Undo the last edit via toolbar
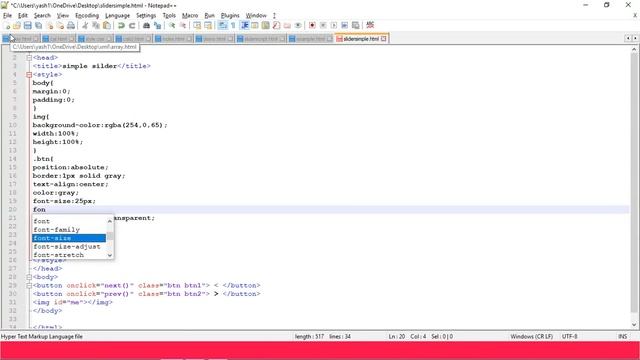This screenshot has height=360, width=640. tap(121, 25)
